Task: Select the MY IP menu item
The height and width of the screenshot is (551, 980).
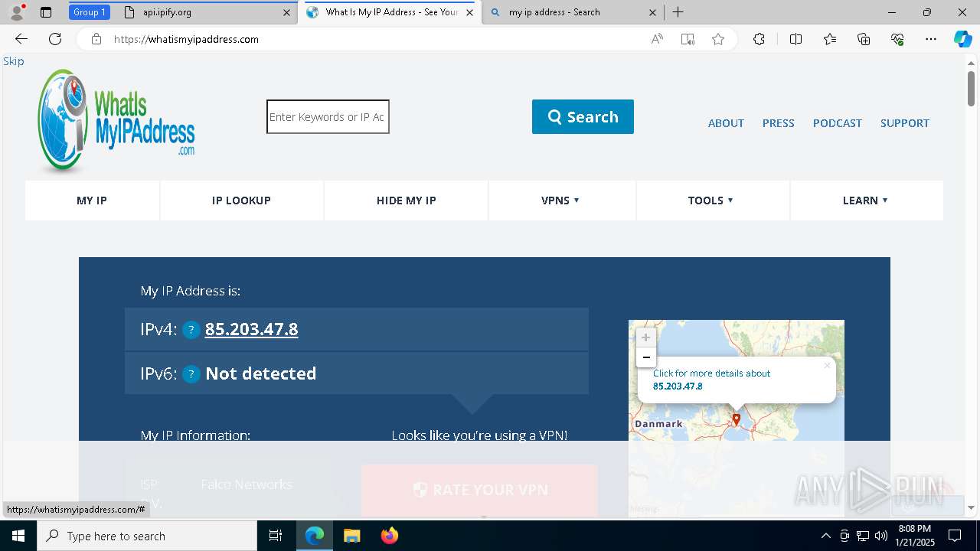Action: click(x=92, y=201)
